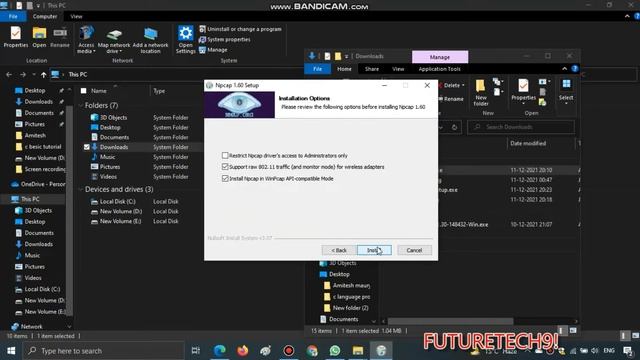Open Microsoft Edge from taskbar
640x360 pixels.
click(x=220, y=350)
